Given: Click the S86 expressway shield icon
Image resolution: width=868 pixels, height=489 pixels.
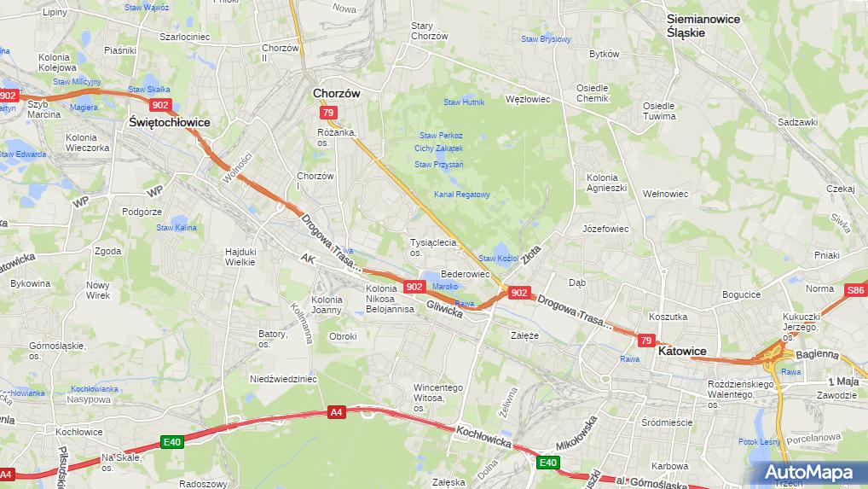Looking at the screenshot, I should coord(855,290).
